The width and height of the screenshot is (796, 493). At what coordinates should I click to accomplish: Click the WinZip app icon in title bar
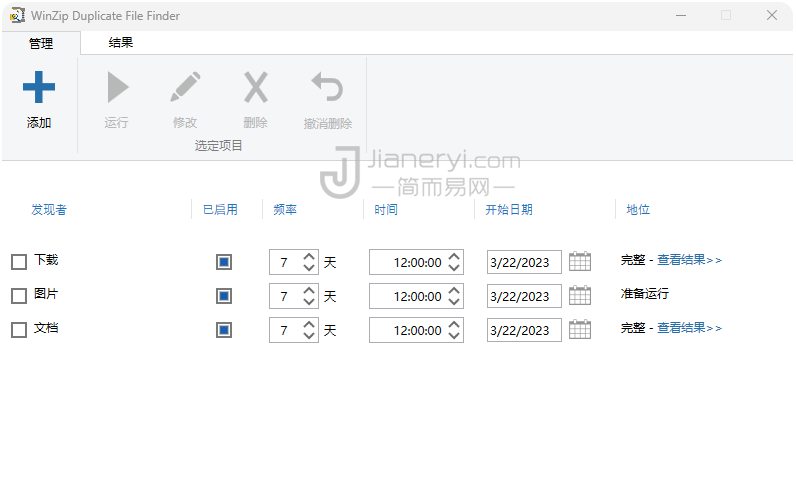click(x=17, y=16)
